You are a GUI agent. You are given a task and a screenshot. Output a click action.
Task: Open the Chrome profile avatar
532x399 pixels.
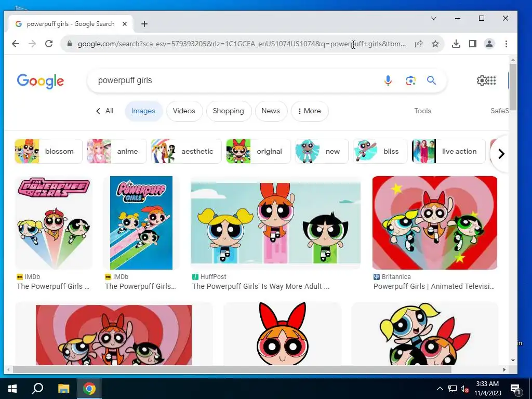click(x=489, y=44)
